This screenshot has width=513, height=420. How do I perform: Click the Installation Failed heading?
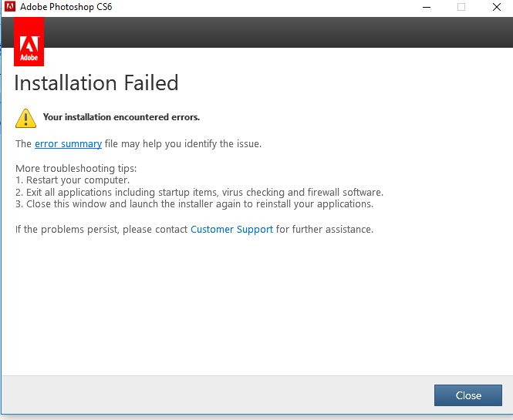pyautogui.click(x=96, y=82)
